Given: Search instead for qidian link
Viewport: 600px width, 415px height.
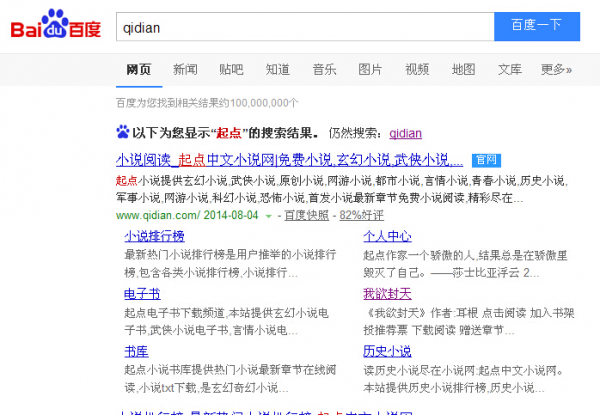Looking at the screenshot, I should (x=410, y=132).
